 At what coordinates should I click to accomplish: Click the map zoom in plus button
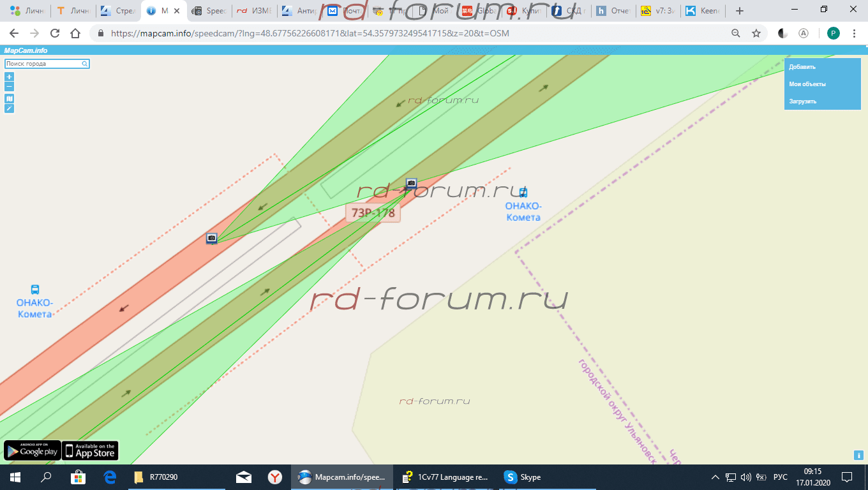pyautogui.click(x=9, y=77)
